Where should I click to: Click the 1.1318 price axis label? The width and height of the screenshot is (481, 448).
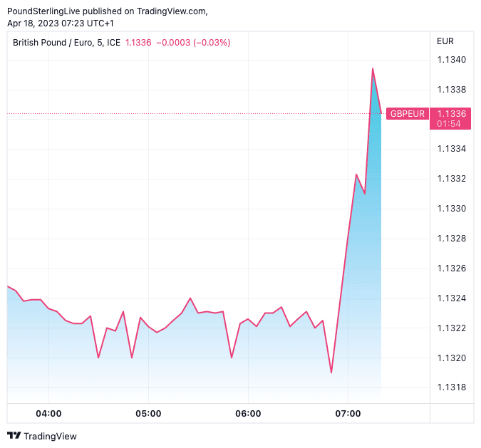[450, 387]
